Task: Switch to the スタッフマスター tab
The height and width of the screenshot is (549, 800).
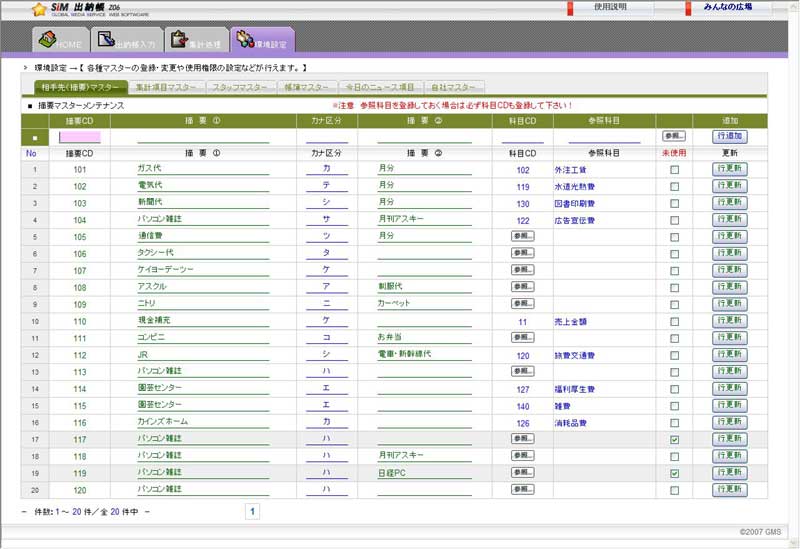Action: tap(238, 88)
